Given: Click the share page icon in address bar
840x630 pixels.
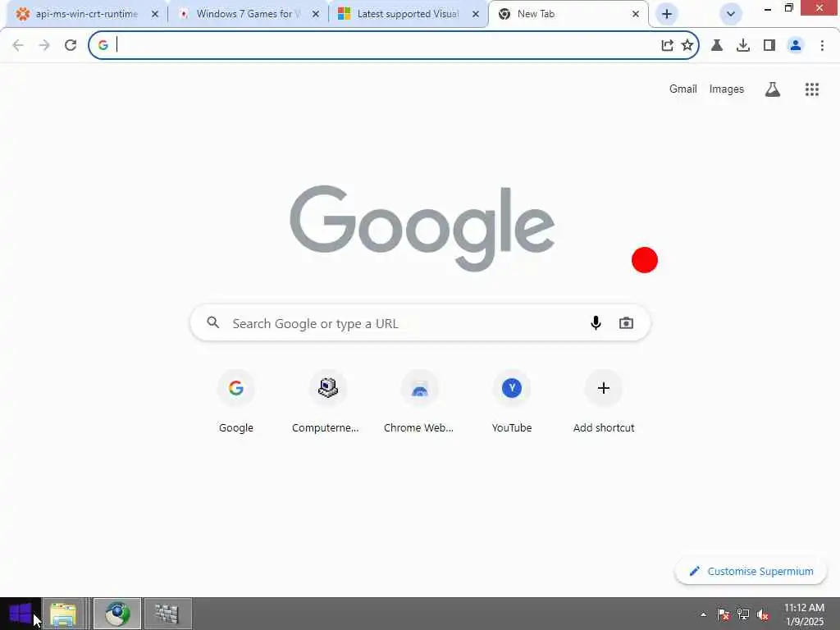Looking at the screenshot, I should click(x=667, y=46).
